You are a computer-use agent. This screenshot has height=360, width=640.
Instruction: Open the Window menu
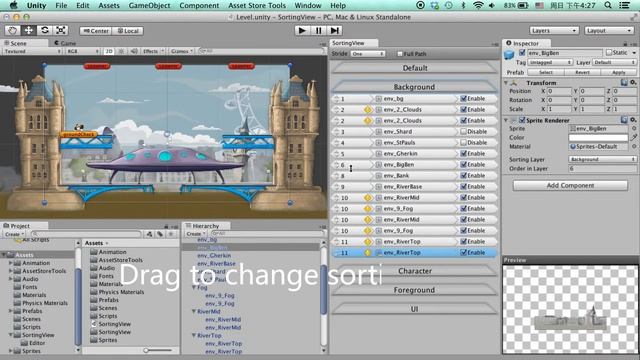308,5
